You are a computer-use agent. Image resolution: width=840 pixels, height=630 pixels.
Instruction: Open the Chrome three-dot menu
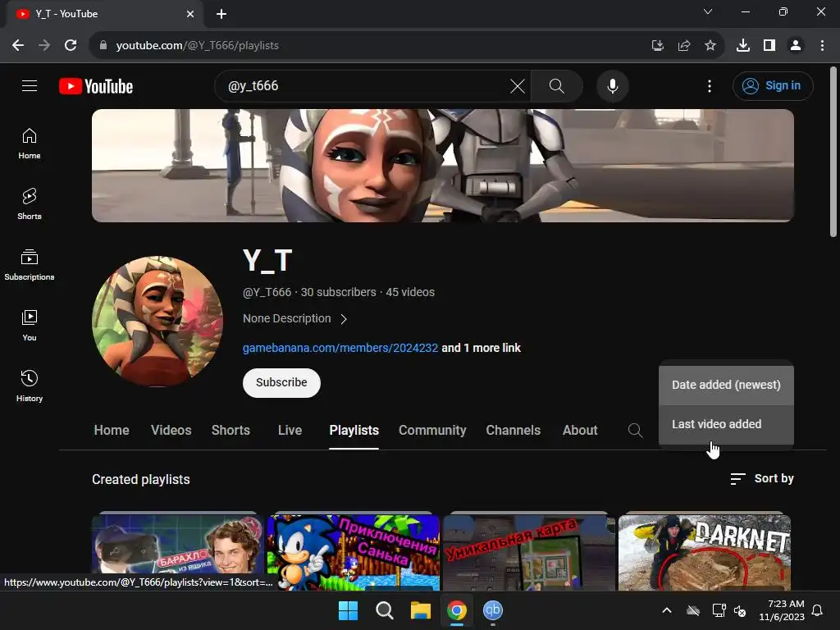(x=822, y=46)
